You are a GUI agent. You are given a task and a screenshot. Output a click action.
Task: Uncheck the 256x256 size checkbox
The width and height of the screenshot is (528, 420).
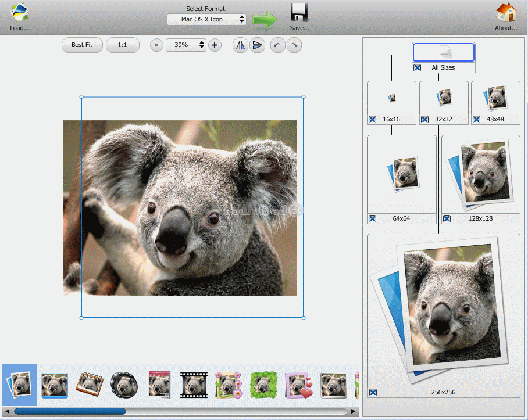click(373, 393)
